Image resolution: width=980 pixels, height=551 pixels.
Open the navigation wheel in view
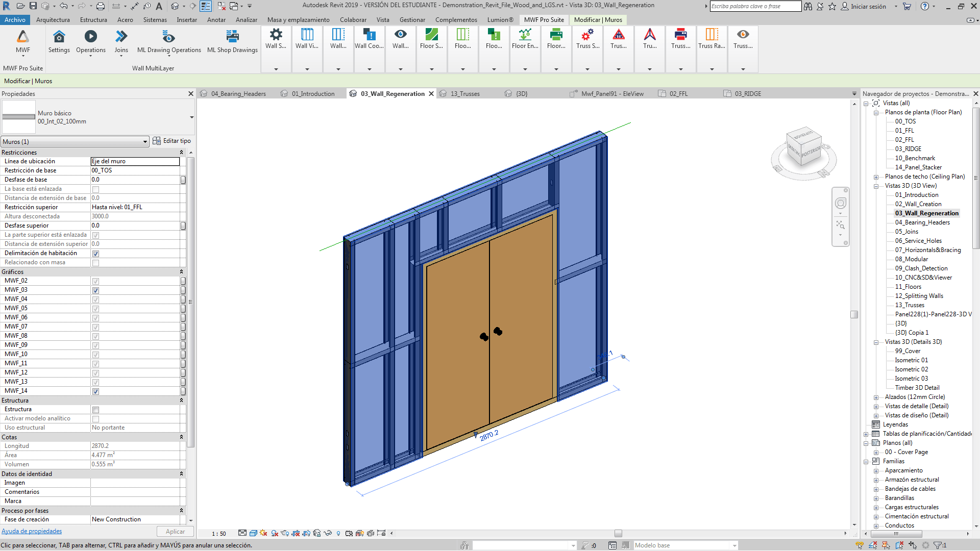841,203
